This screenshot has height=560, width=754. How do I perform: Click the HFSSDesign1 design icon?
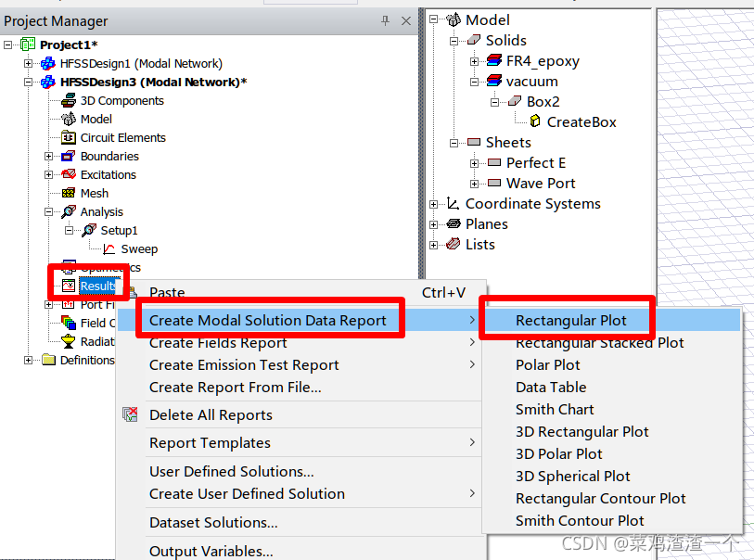[48, 63]
